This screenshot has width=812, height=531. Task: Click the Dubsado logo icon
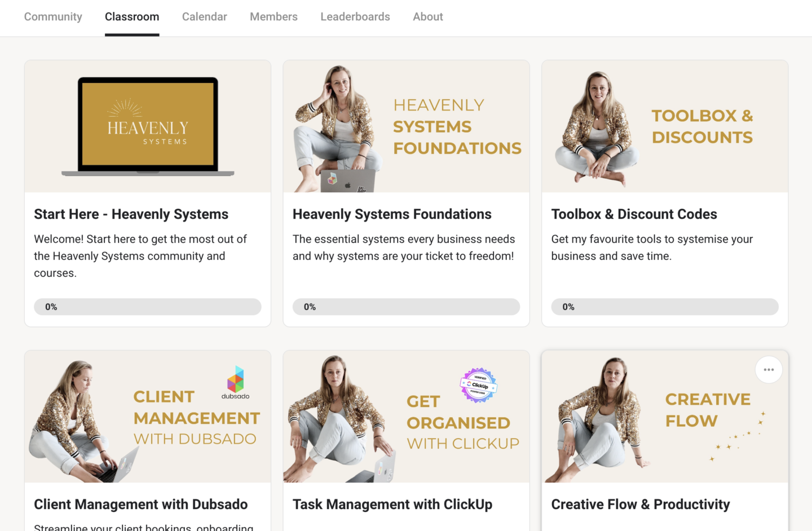(236, 379)
